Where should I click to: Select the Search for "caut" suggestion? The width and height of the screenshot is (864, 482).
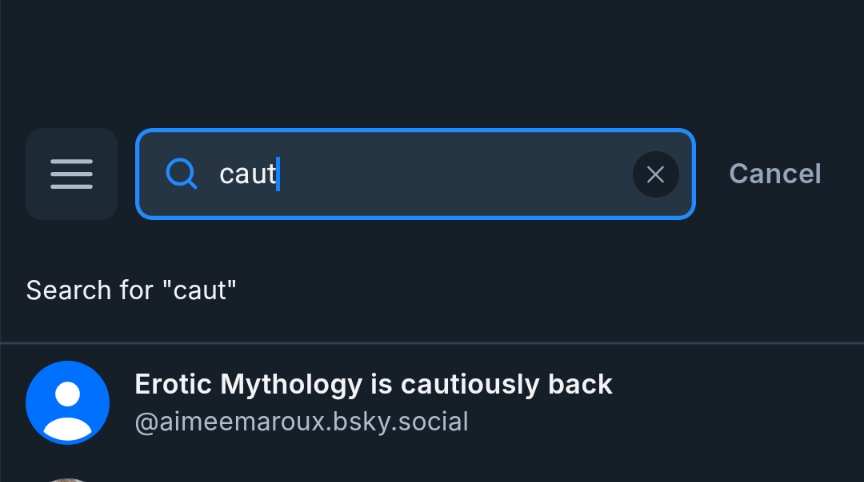click(131, 290)
